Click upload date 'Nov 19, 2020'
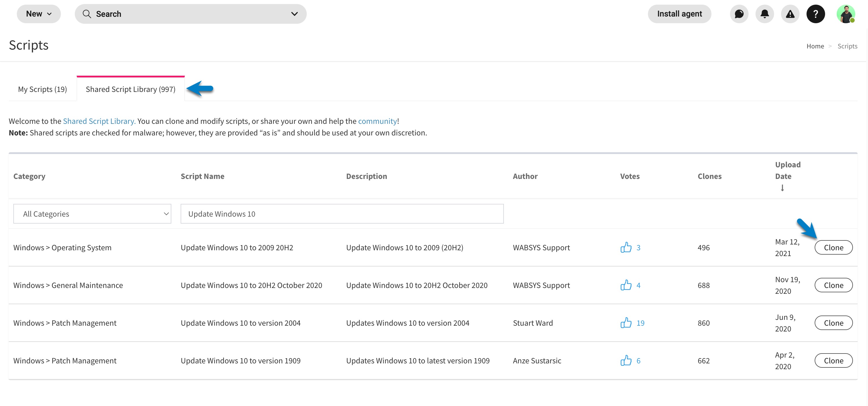The width and height of the screenshot is (868, 406). pos(787,285)
